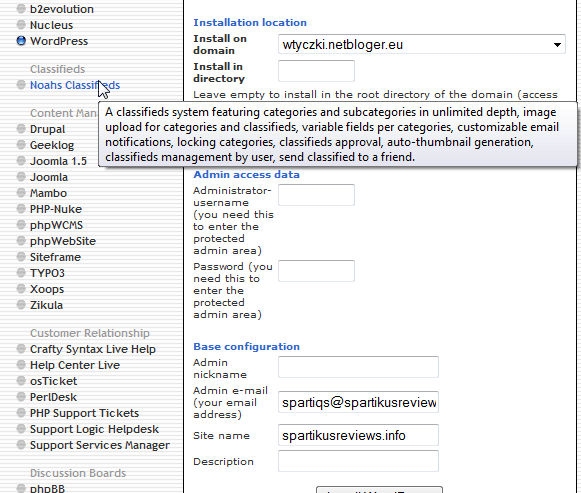Click the Admin access data heading
581x493 pixels.
246,174
